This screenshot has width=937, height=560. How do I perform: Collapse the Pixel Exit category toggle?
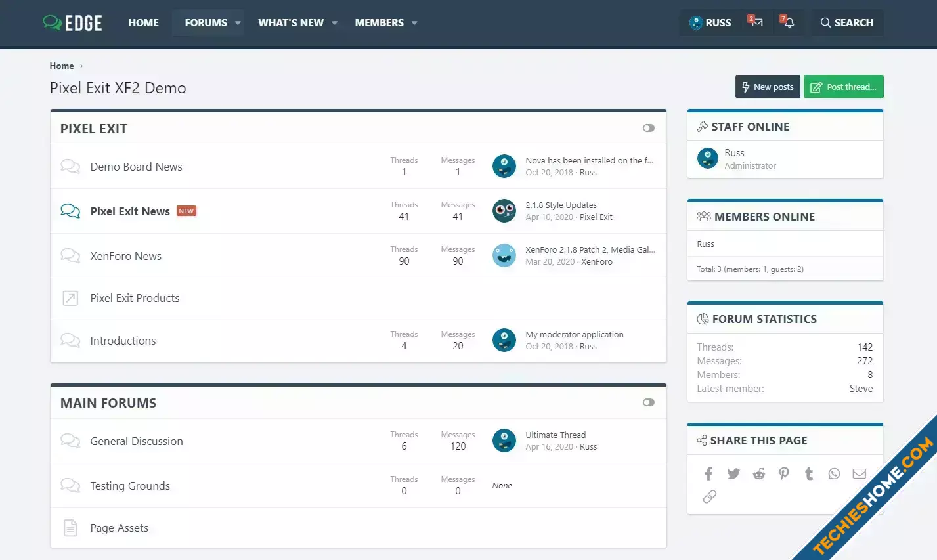coord(649,128)
